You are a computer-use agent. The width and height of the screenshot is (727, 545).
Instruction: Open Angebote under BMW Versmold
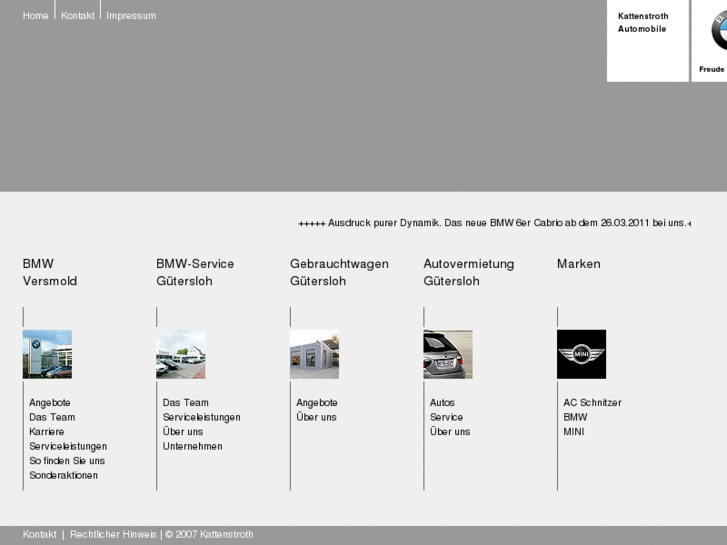(50, 403)
